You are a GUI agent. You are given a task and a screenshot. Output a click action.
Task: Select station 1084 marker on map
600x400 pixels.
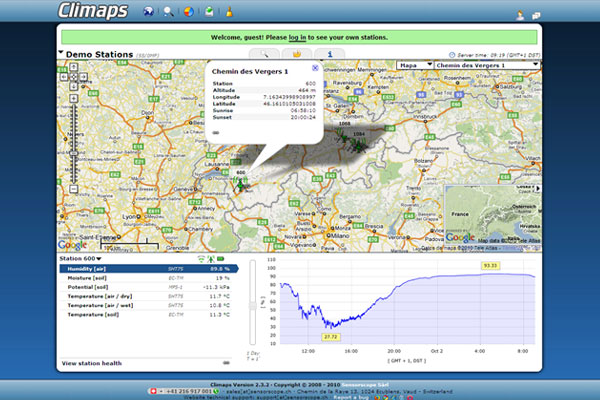coord(359,145)
